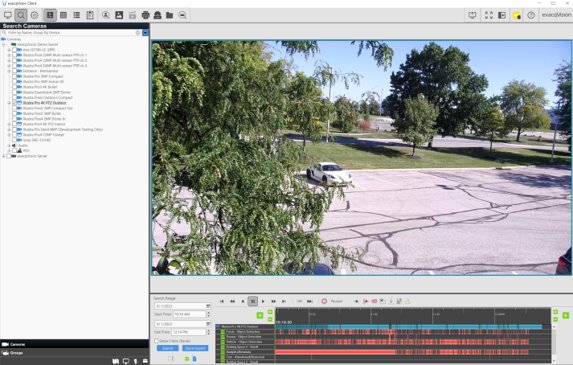Tick the Sony SNC camera checkbox
The height and width of the screenshot is (365, 573).
pos(14,140)
